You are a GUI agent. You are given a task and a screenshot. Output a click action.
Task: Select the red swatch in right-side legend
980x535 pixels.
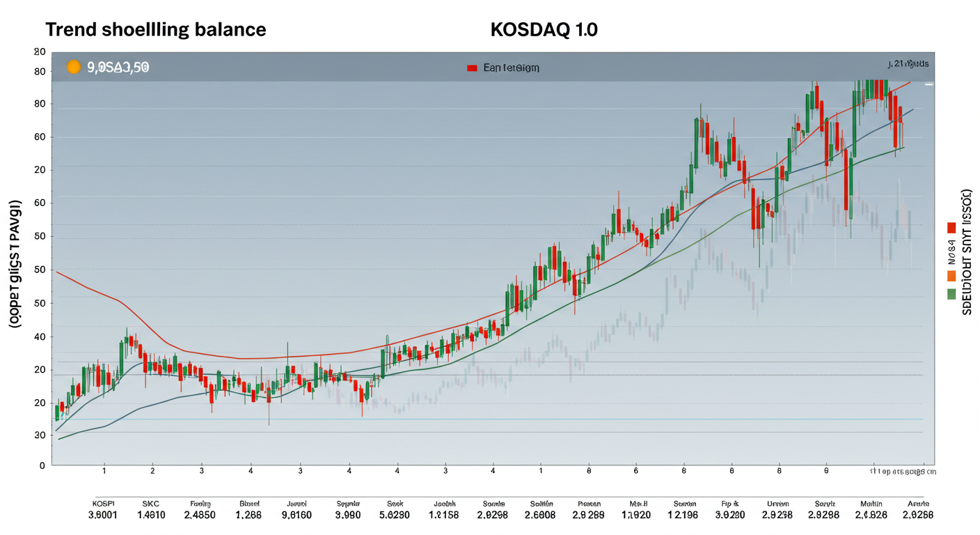[951, 228]
